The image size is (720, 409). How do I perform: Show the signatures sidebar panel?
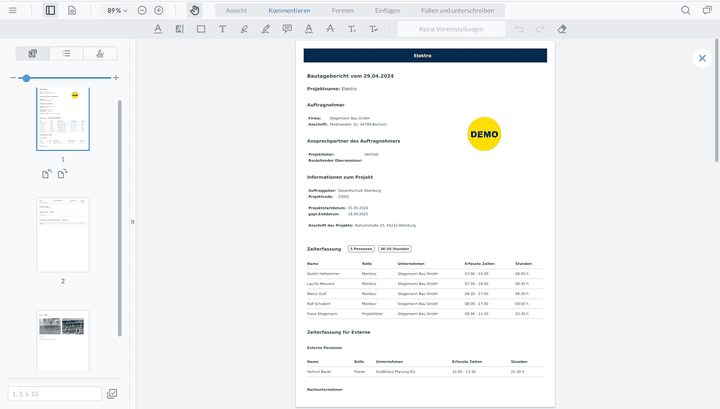click(99, 53)
